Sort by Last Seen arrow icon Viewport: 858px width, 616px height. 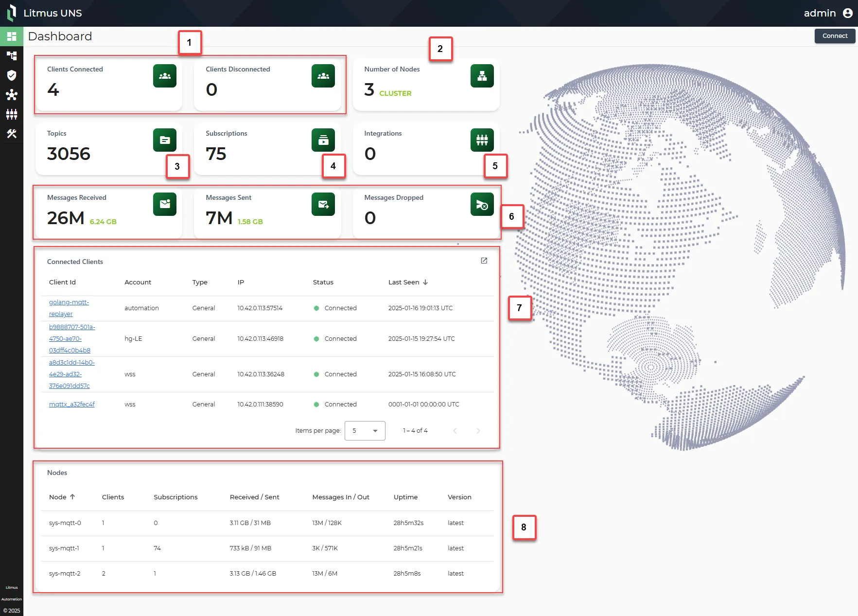click(x=425, y=282)
